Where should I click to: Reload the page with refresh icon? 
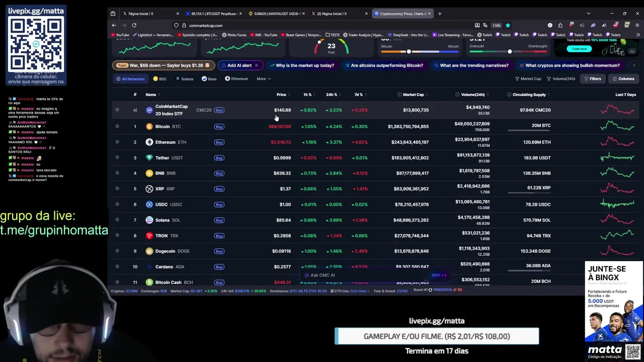[x=134, y=25]
